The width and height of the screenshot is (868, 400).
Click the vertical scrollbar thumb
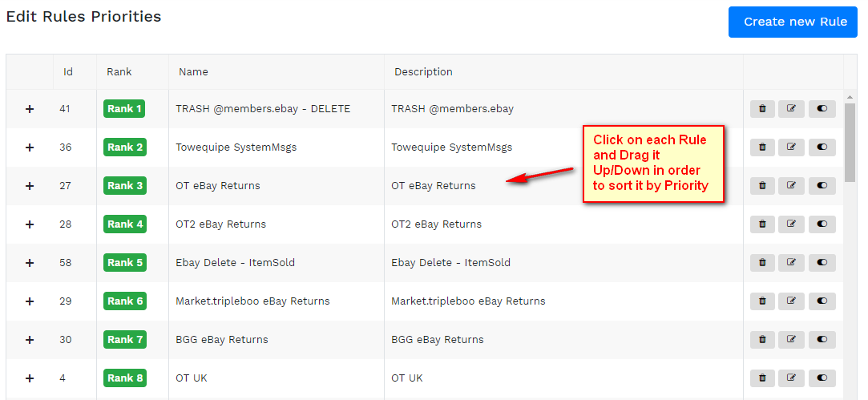850,143
